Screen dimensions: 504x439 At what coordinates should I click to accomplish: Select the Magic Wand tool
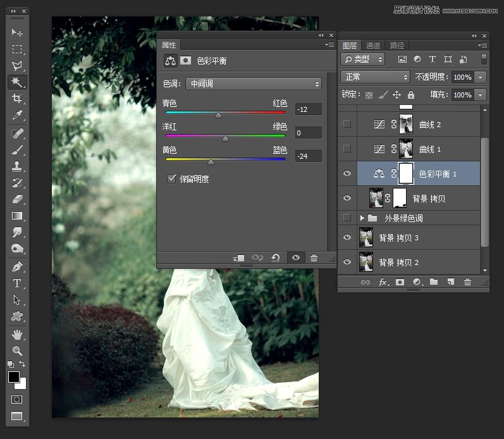point(17,82)
